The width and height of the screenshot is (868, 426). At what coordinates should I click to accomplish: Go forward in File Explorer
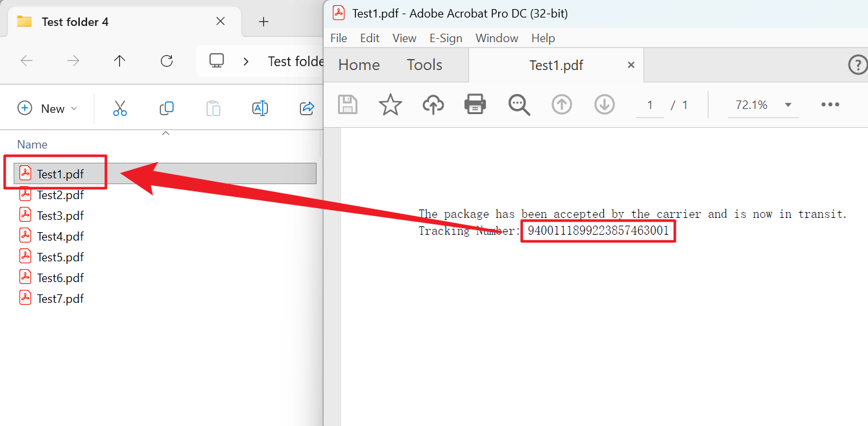click(73, 61)
